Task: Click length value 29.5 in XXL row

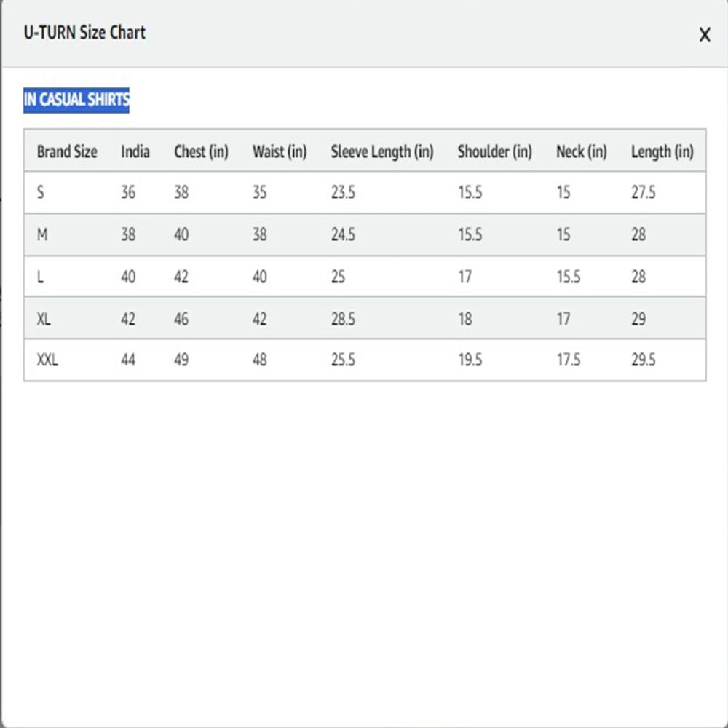Action: click(644, 360)
